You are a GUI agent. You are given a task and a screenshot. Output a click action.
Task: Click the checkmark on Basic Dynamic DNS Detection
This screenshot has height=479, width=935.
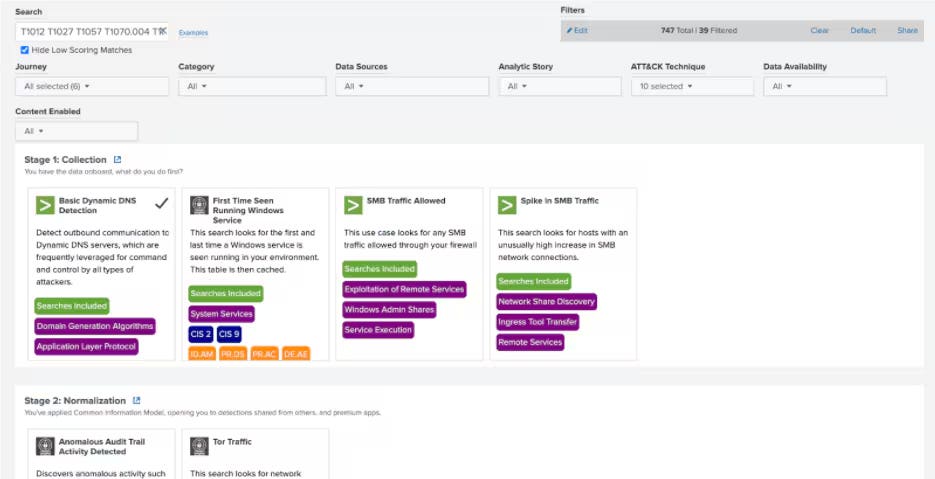pos(161,203)
